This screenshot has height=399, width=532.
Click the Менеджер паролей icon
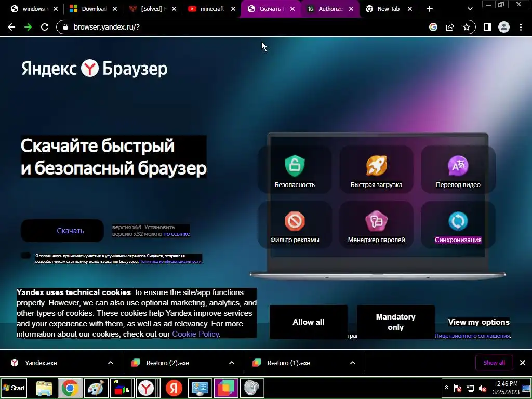pyautogui.click(x=376, y=221)
